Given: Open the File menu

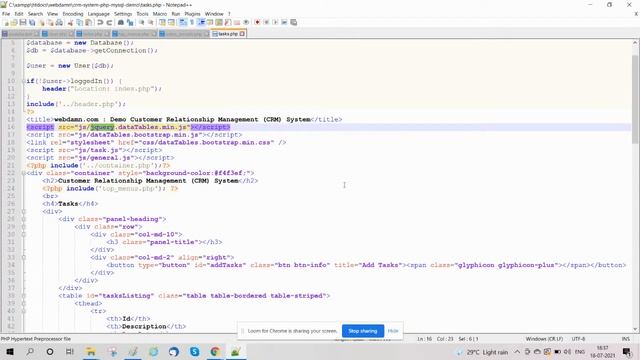Looking at the screenshot, I should coord(6,14).
